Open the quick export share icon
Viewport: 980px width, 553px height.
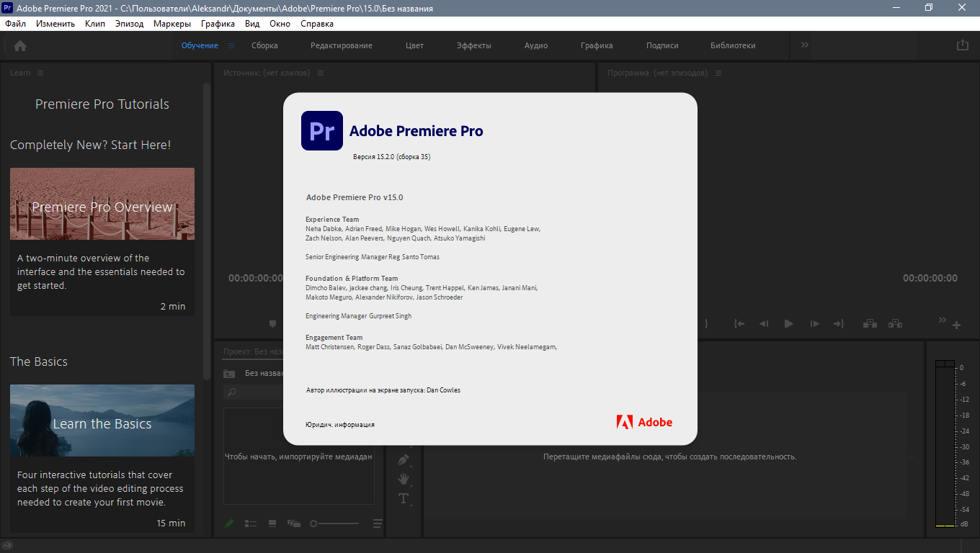tap(962, 45)
